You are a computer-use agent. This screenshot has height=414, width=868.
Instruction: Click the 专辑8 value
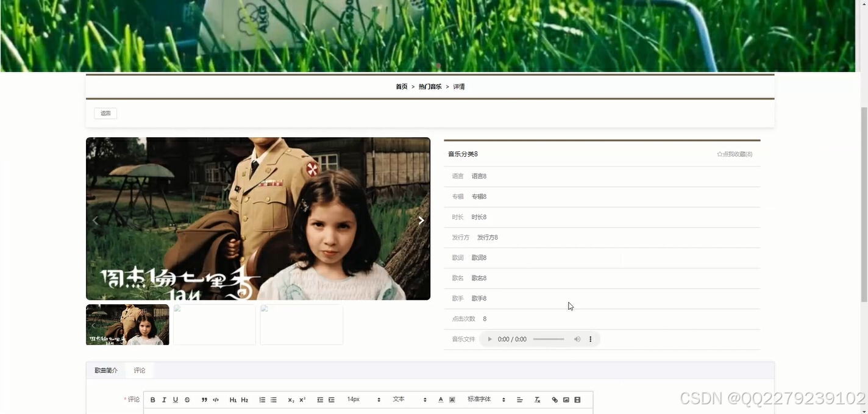pos(479,196)
